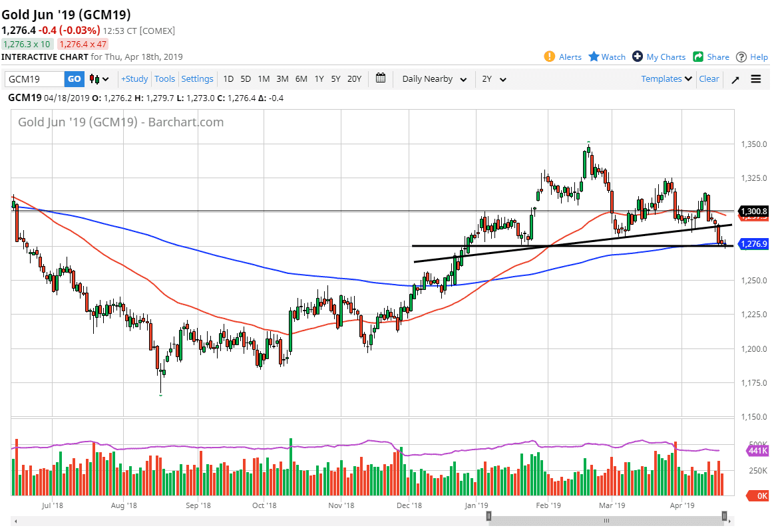Select the 1D time range
Screen dimensions: 776x532
pos(228,79)
